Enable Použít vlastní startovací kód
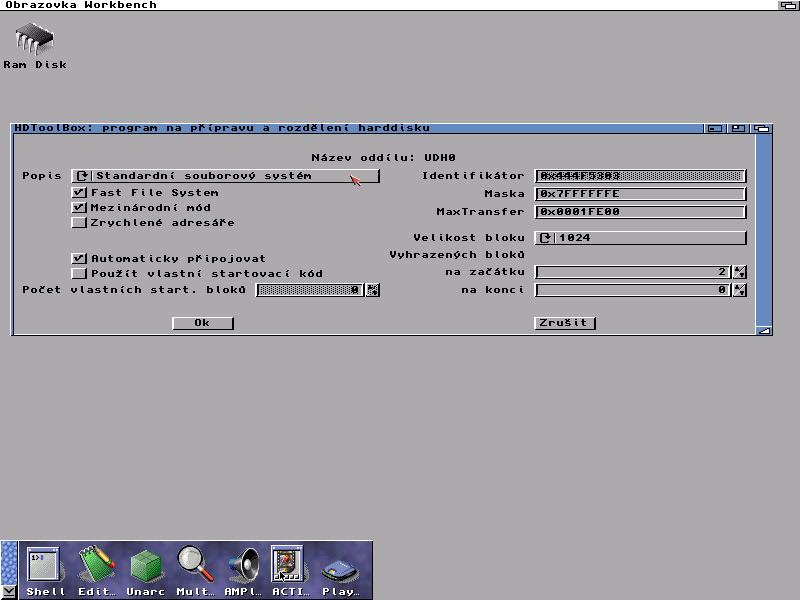This screenshot has width=800, height=600. pos(80,273)
